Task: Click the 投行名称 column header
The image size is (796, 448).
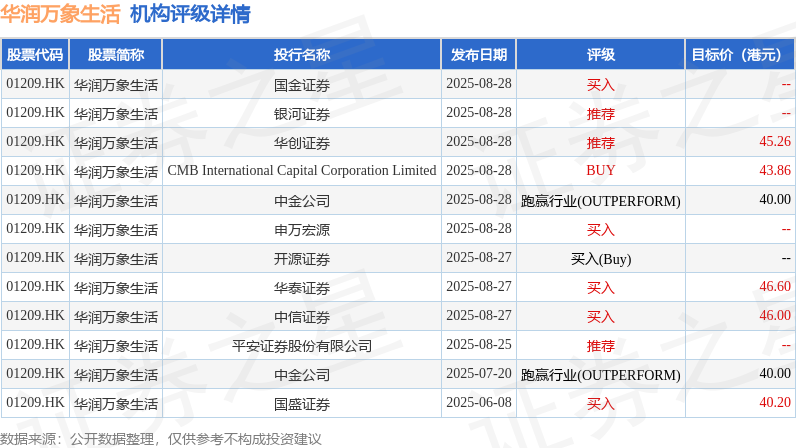Action: [302, 54]
